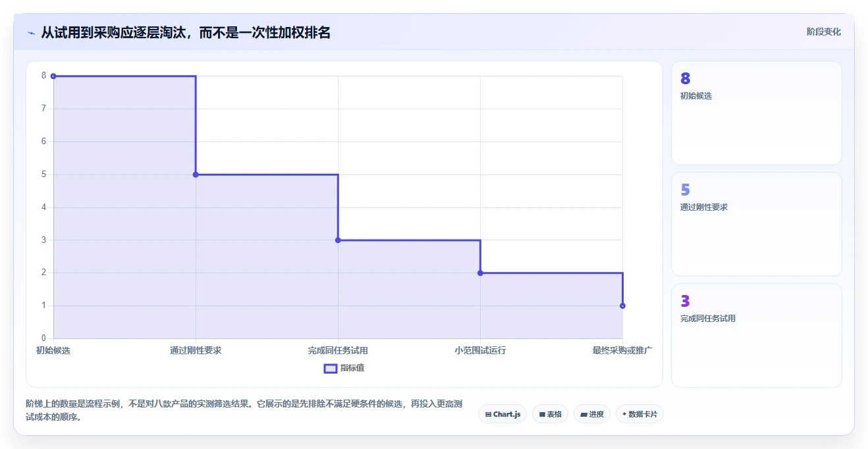This screenshot has height=449, width=868.
Task: Click the 完成同任务试用 x-axis label
Action: (x=338, y=350)
